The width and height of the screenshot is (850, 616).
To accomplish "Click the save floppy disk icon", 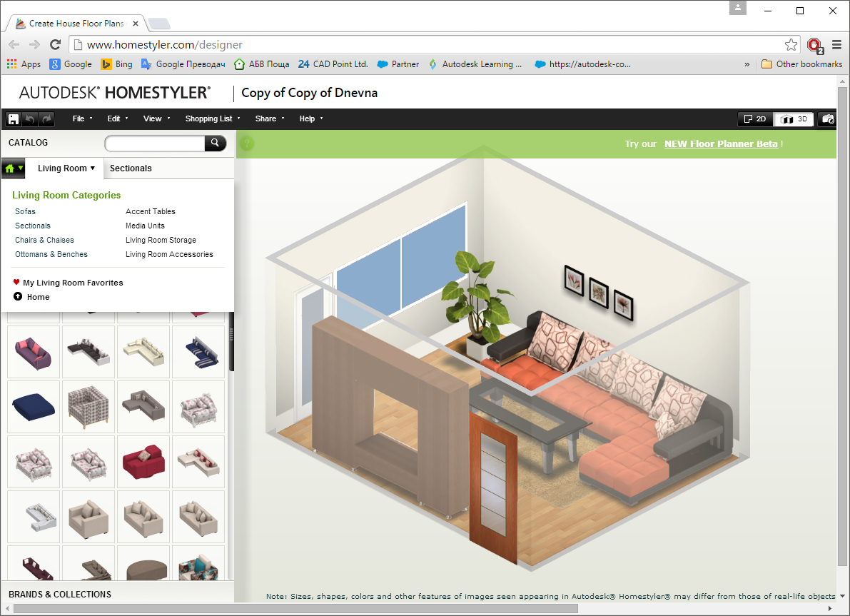I will pos(14,119).
